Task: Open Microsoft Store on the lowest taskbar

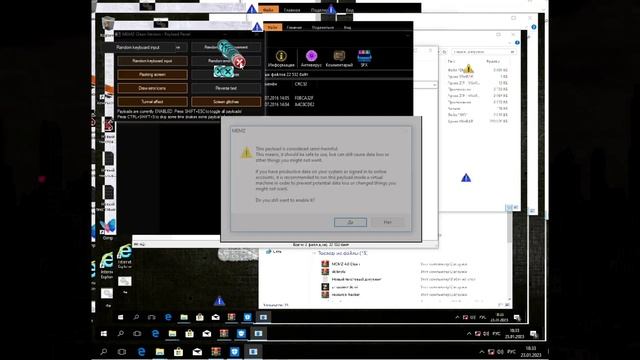Action: [x=178, y=351]
